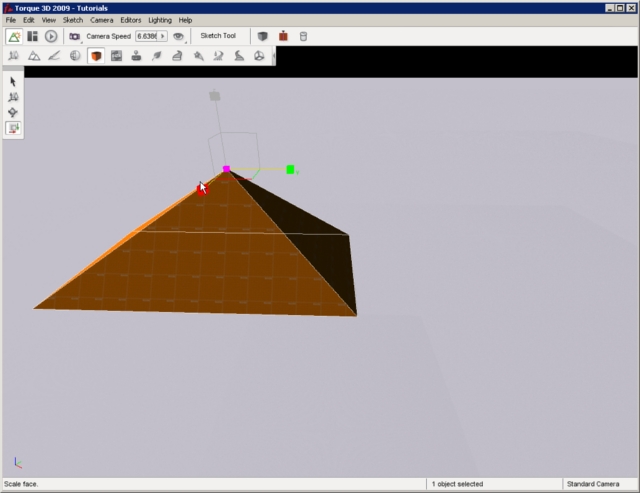Click the Camera Speed value field
The image size is (640, 493).
point(146,36)
